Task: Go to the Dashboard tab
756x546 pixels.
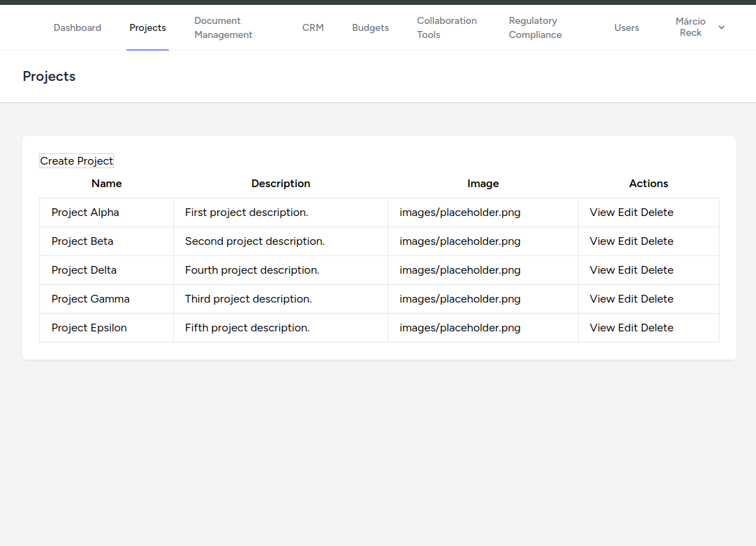Action: [77, 28]
